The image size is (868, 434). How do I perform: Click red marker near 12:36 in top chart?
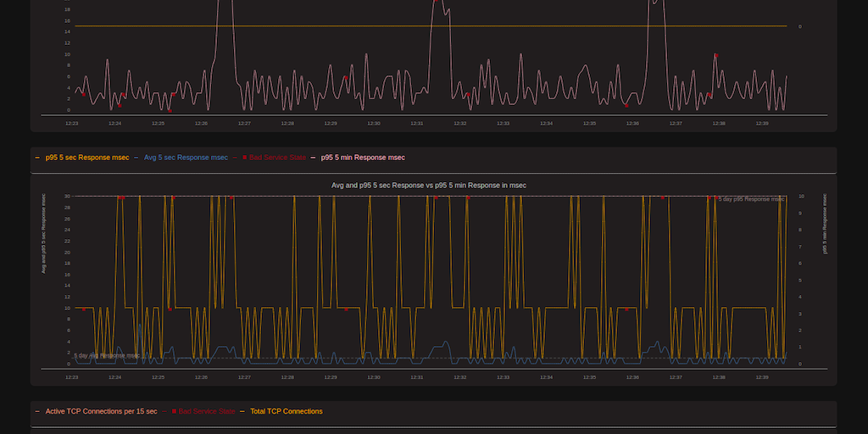point(626,105)
